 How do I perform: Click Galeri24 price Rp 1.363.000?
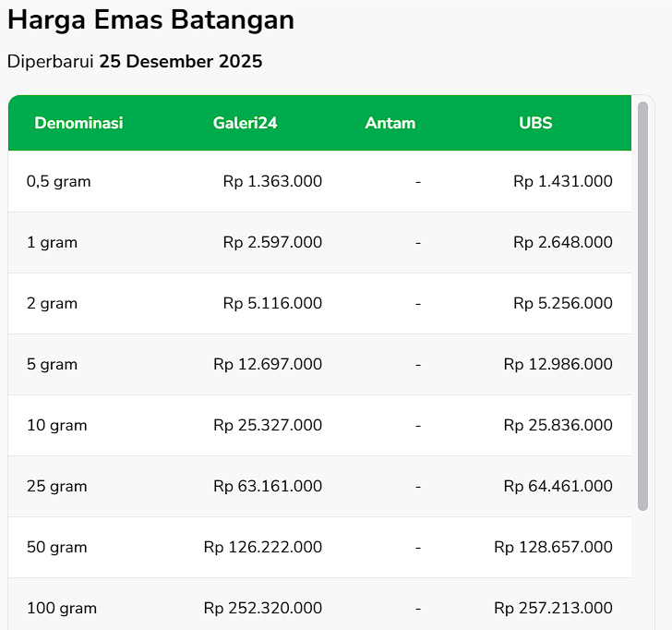coord(272,181)
